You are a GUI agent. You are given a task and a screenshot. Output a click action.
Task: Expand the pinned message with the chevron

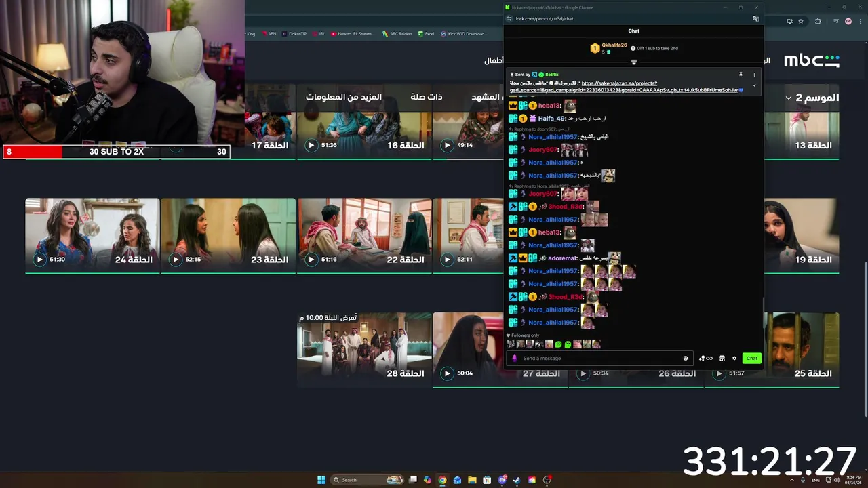click(x=753, y=85)
